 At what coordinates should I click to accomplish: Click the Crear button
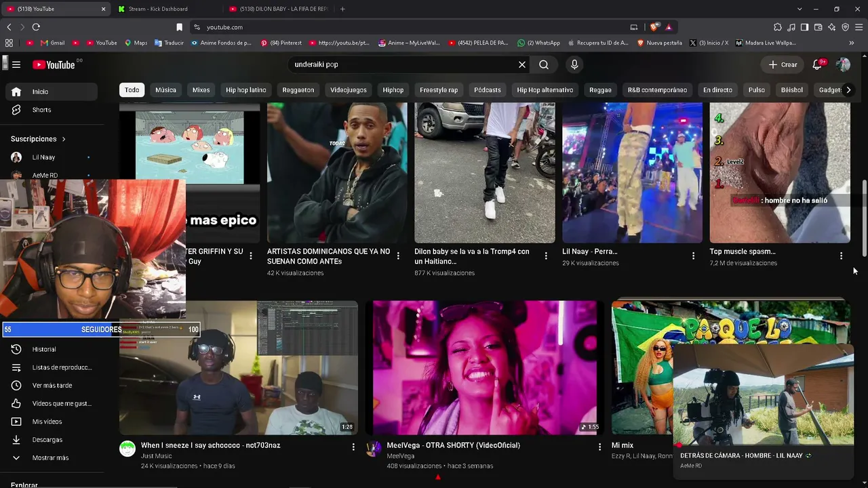783,64
